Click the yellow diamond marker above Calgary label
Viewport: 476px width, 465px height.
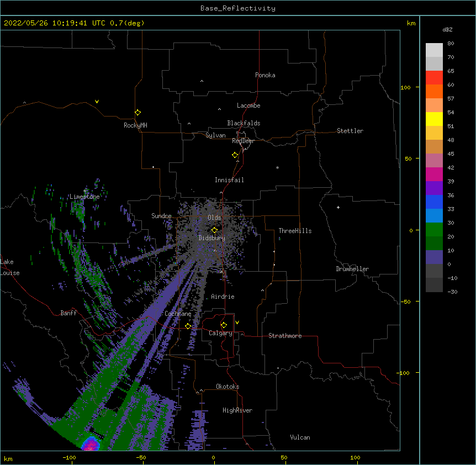click(x=224, y=325)
